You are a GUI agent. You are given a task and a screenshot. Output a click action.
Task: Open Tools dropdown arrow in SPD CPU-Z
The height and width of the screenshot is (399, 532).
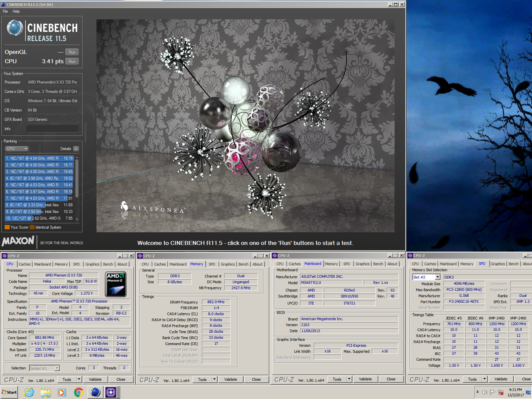coord(484,379)
